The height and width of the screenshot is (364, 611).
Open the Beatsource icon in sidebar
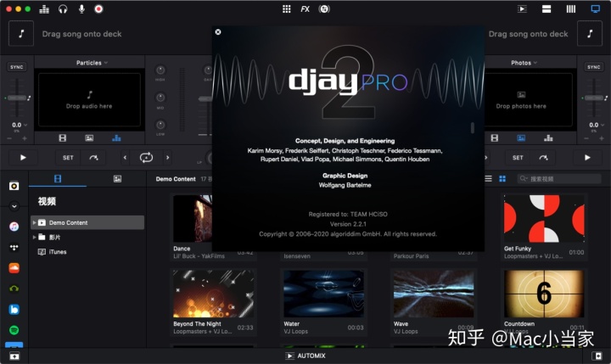14,310
